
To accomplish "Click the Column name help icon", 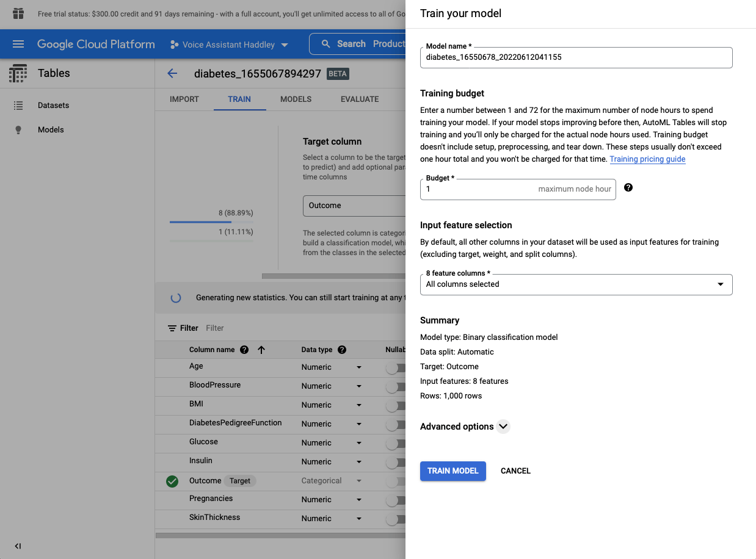I will pyautogui.click(x=244, y=350).
